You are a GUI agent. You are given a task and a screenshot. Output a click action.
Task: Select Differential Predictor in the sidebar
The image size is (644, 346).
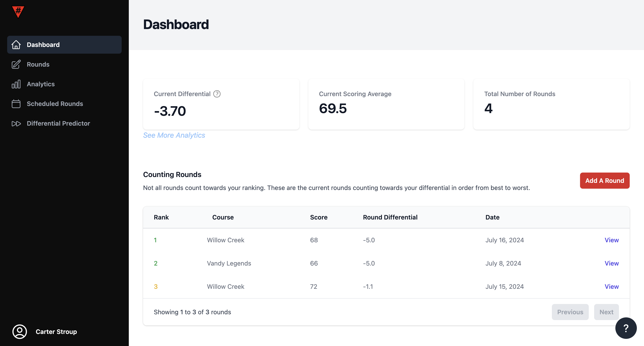coord(58,123)
